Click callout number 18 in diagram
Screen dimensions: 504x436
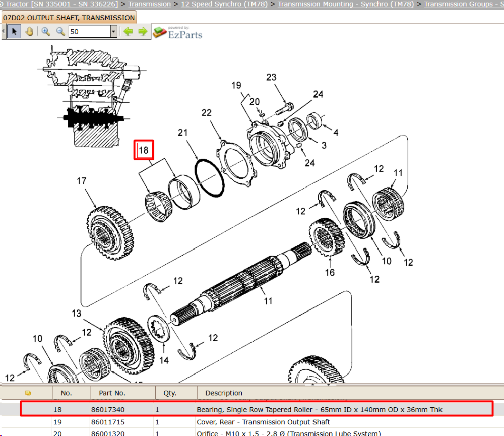(x=143, y=150)
